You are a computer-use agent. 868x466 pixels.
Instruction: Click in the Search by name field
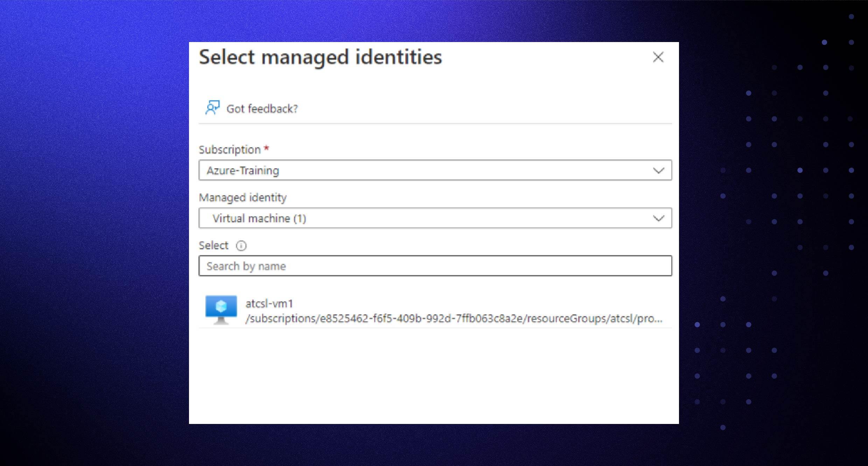[x=434, y=266]
